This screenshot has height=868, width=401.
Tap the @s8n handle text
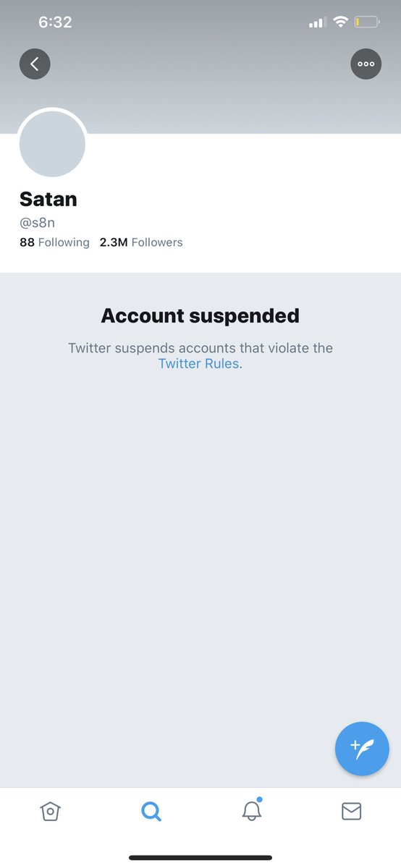[x=38, y=223]
